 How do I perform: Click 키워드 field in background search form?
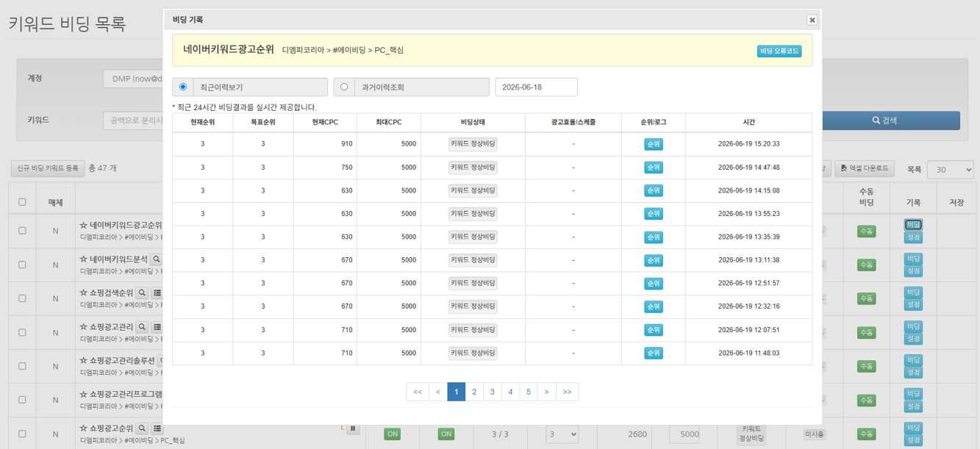pos(132,121)
